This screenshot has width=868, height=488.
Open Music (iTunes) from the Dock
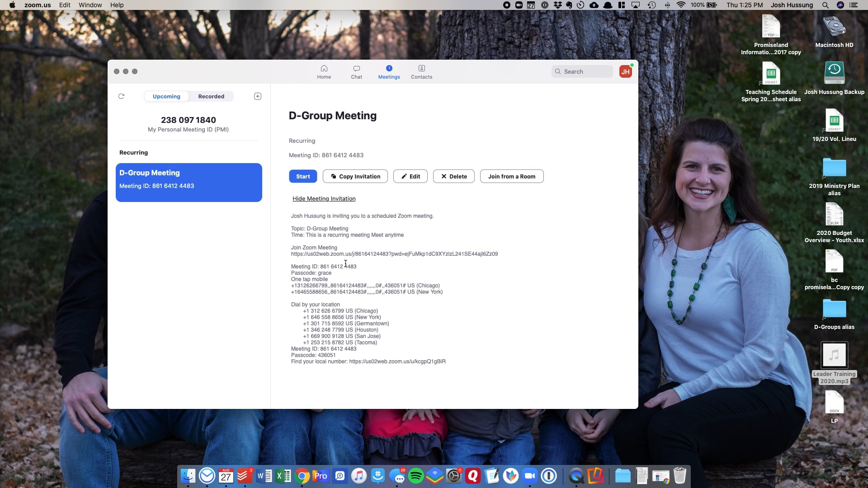pyautogui.click(x=359, y=476)
